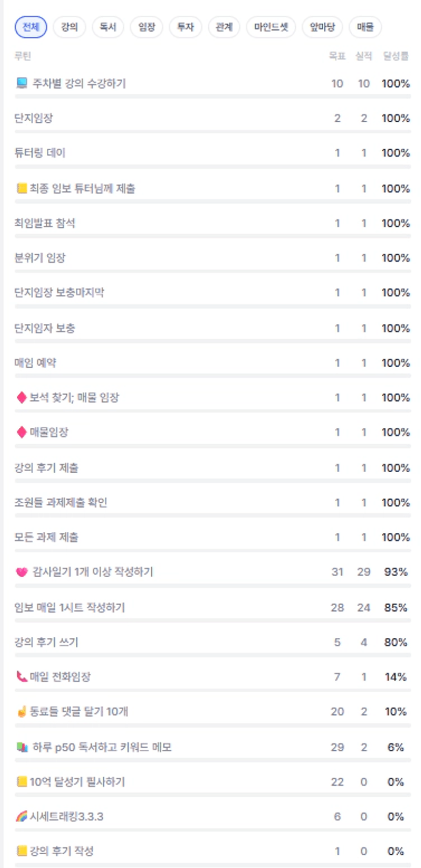This screenshot has width=421, height=868.
Task: Click the books icon beside 하루 p50 독서하고
Action: pyautogui.click(x=21, y=747)
